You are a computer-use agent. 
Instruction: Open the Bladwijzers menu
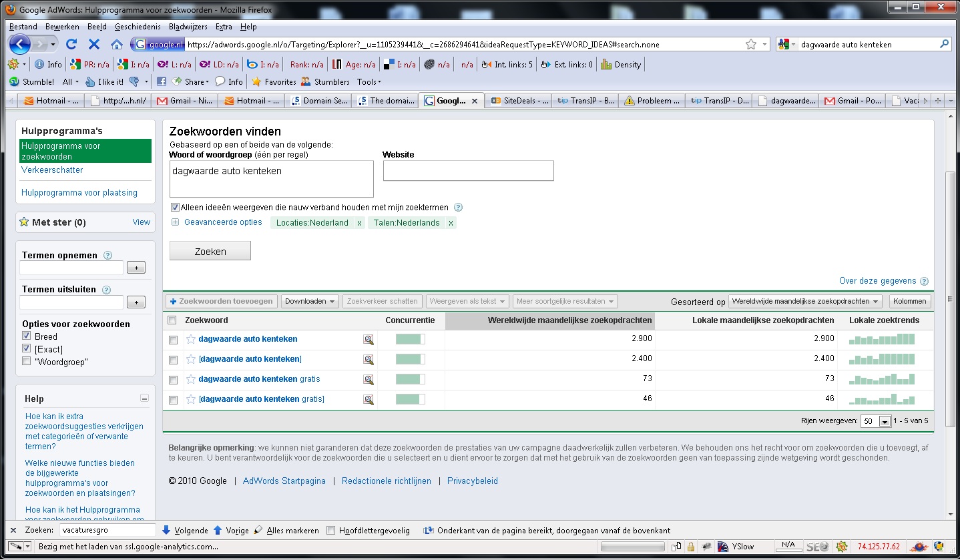(x=188, y=27)
